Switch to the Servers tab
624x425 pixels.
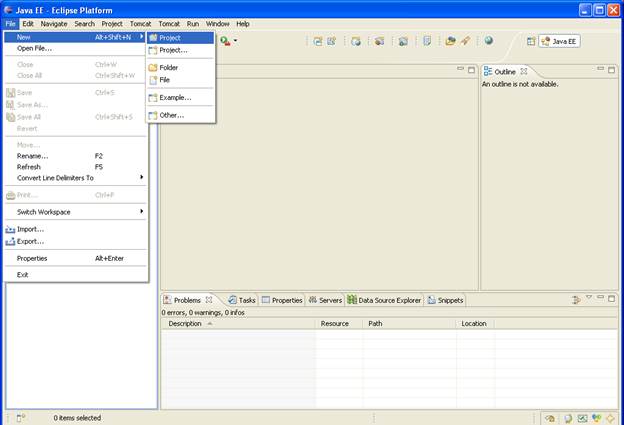(326, 300)
